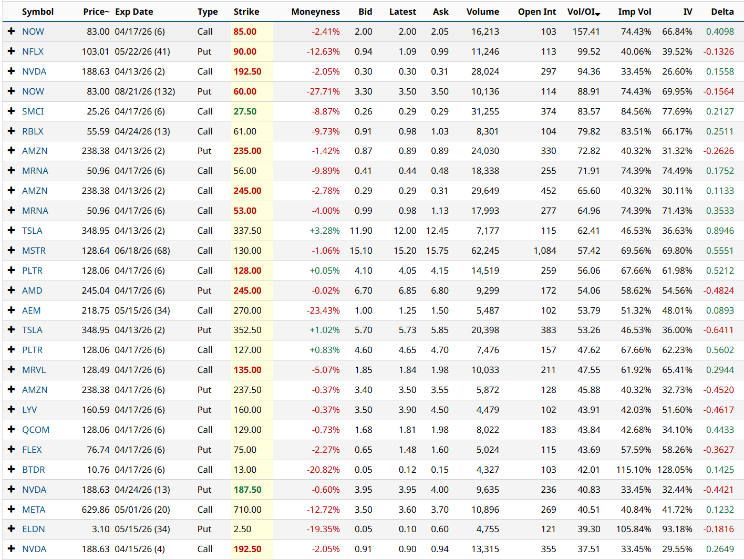This screenshot has width=744, height=560.
Task: Expand the TSLA 337.50 call row
Action: pos(11,231)
